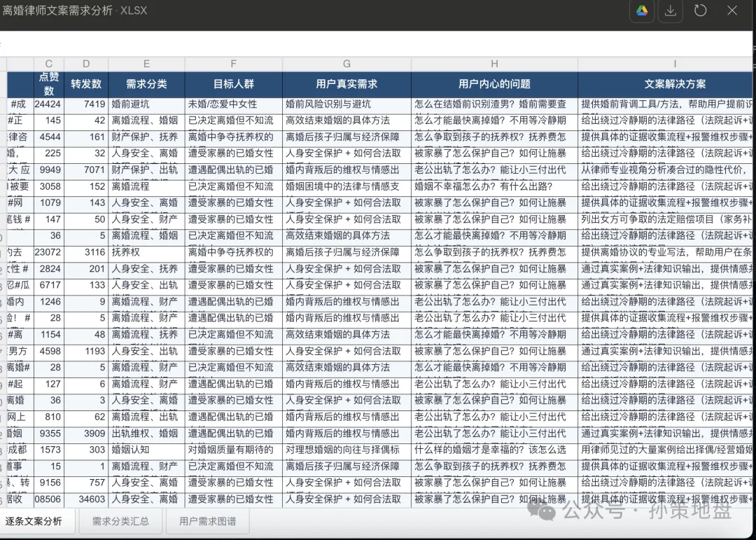Click column H header
This screenshot has width=756, height=540.
tap(494, 64)
